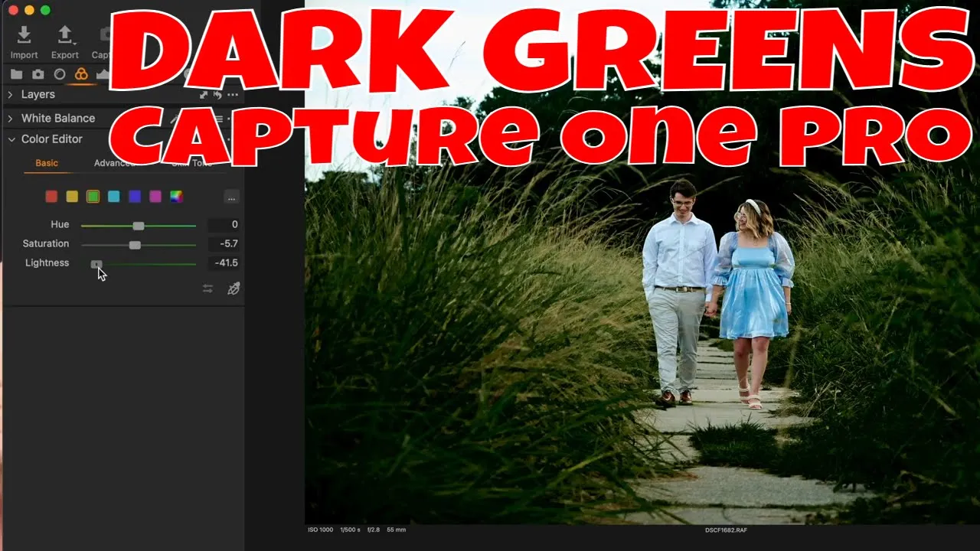The height and width of the screenshot is (551, 980).
Task: Click the 1/500 s shutter speed readout
Action: (350, 530)
